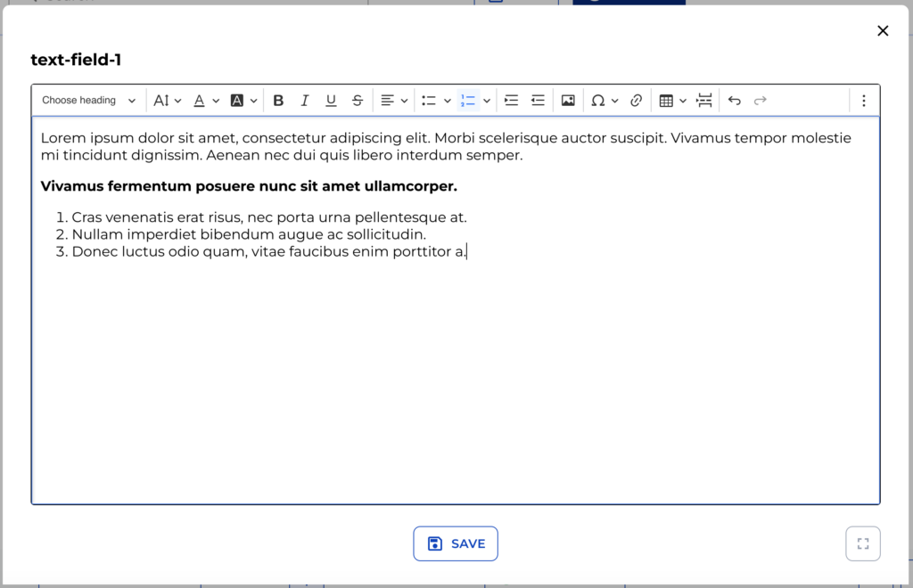Image resolution: width=913 pixels, height=588 pixels.
Task: Click the Strikethrough icon
Action: (x=357, y=100)
